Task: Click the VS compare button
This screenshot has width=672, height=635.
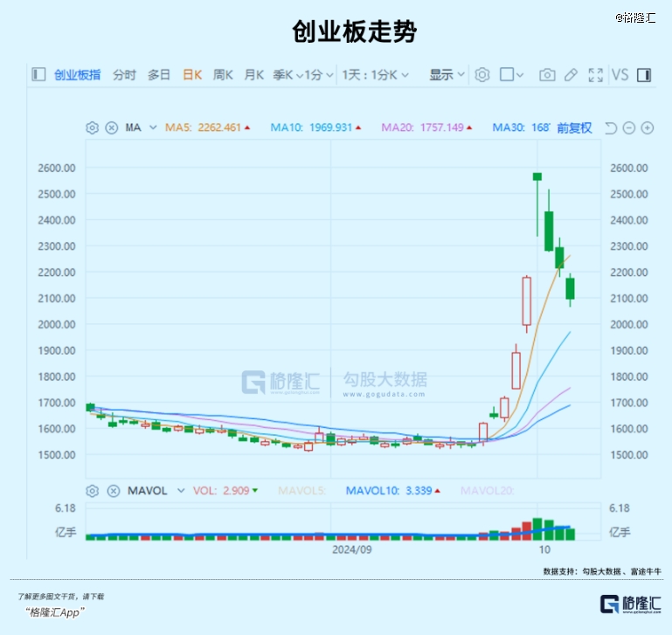Action: pos(620,75)
